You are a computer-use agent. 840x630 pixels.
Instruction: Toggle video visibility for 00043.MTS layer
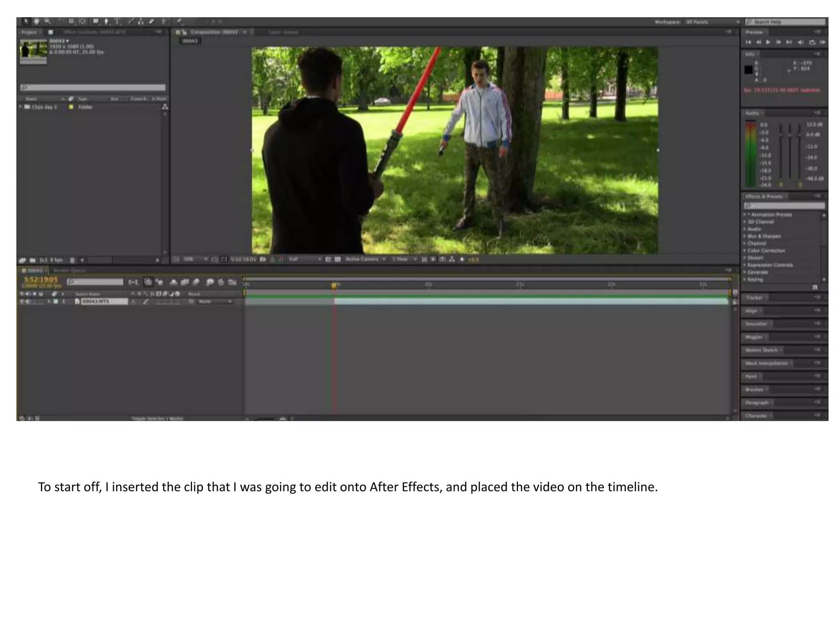(22, 301)
